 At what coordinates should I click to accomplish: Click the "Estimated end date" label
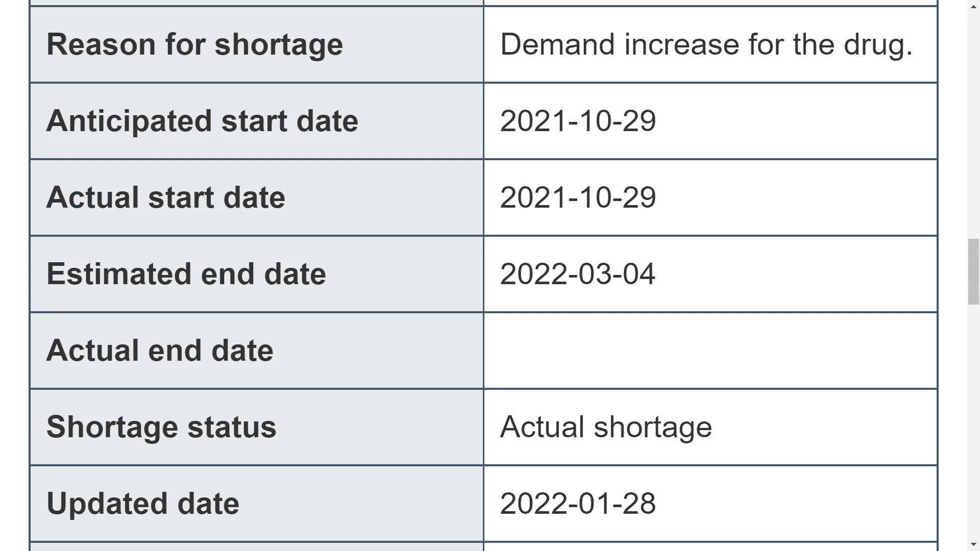(186, 274)
